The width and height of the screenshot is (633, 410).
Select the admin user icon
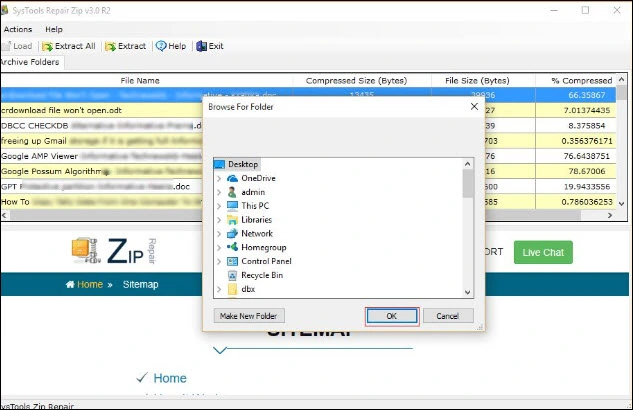coord(232,192)
